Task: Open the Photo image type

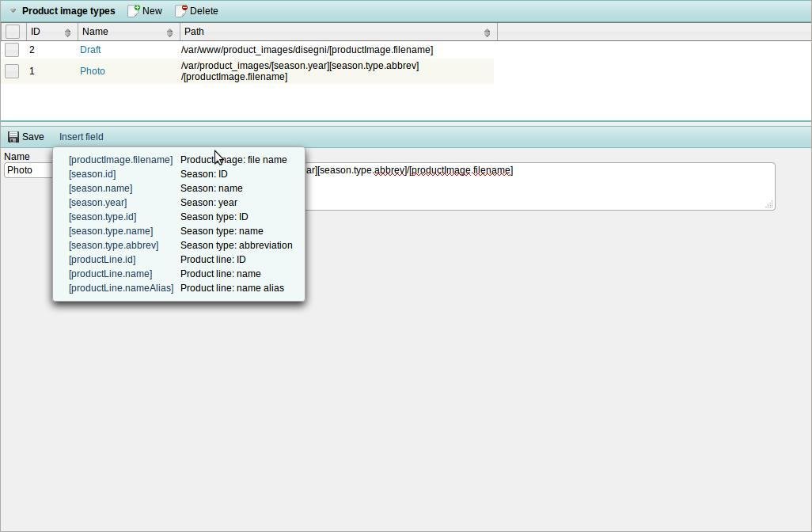Action: tap(93, 70)
